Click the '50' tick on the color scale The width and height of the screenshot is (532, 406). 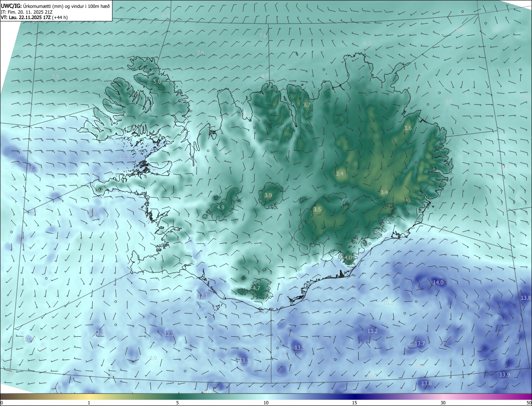(x=529, y=403)
